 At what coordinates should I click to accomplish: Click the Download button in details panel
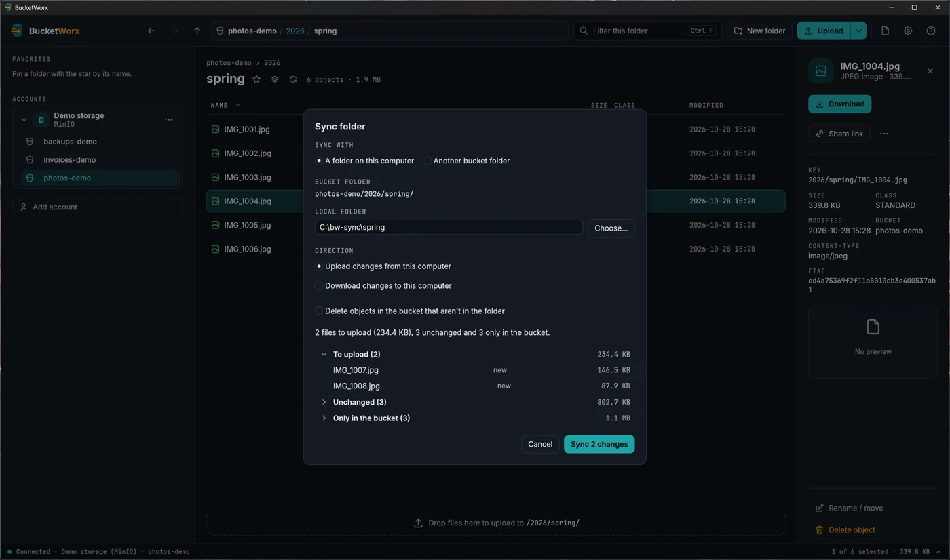[x=840, y=104]
